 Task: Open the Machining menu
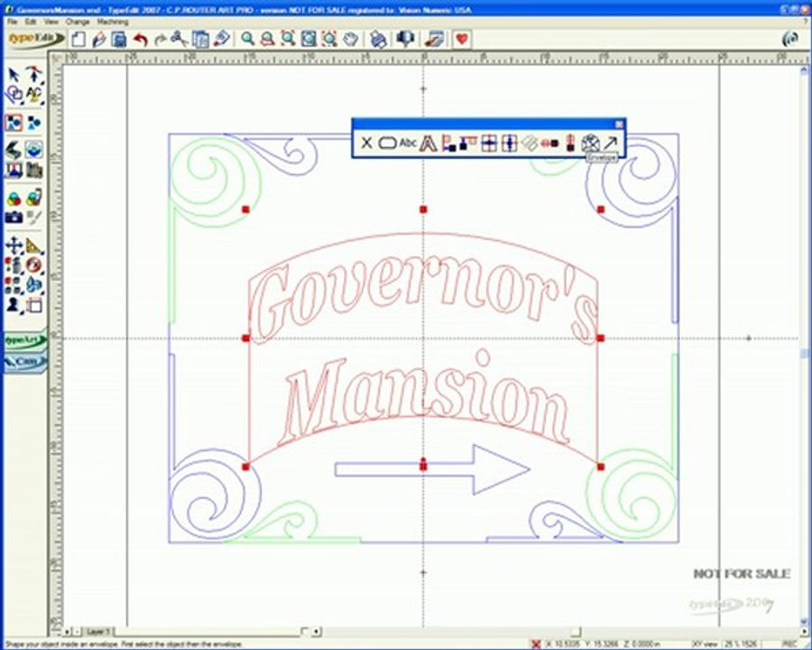(x=111, y=20)
